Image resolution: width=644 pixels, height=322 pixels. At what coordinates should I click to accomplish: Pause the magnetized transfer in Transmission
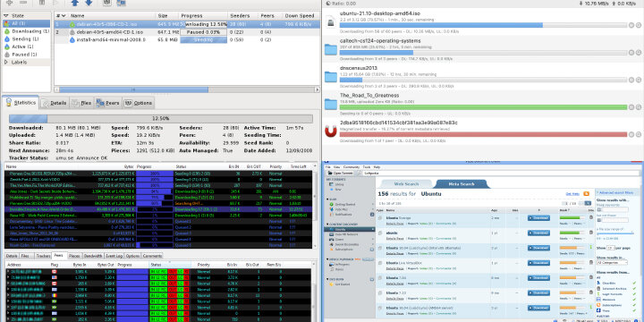coord(631,134)
